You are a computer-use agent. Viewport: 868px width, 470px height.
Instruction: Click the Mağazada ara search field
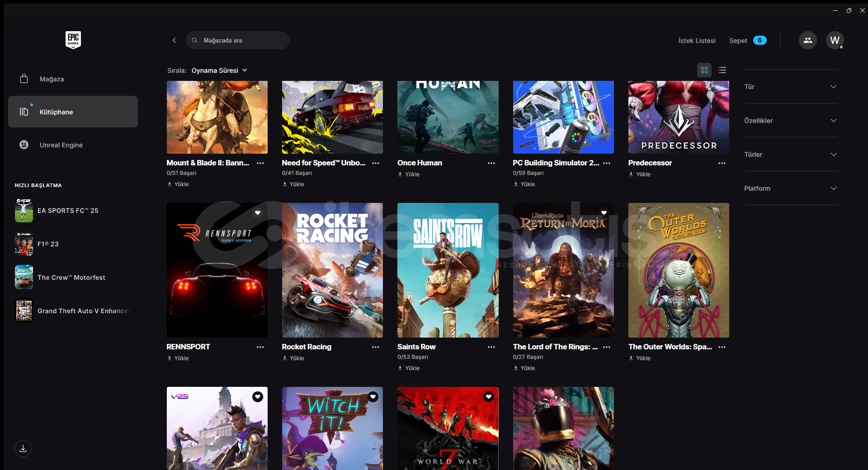point(238,40)
